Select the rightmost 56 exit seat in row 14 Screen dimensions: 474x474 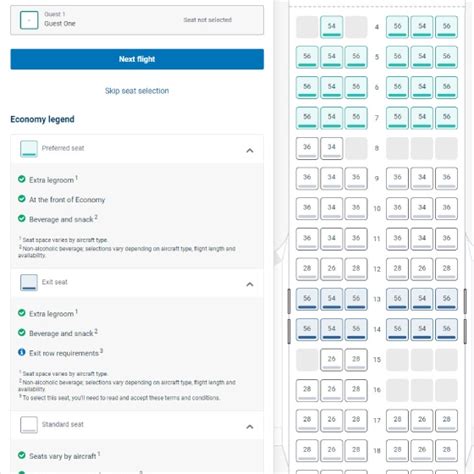(x=446, y=329)
